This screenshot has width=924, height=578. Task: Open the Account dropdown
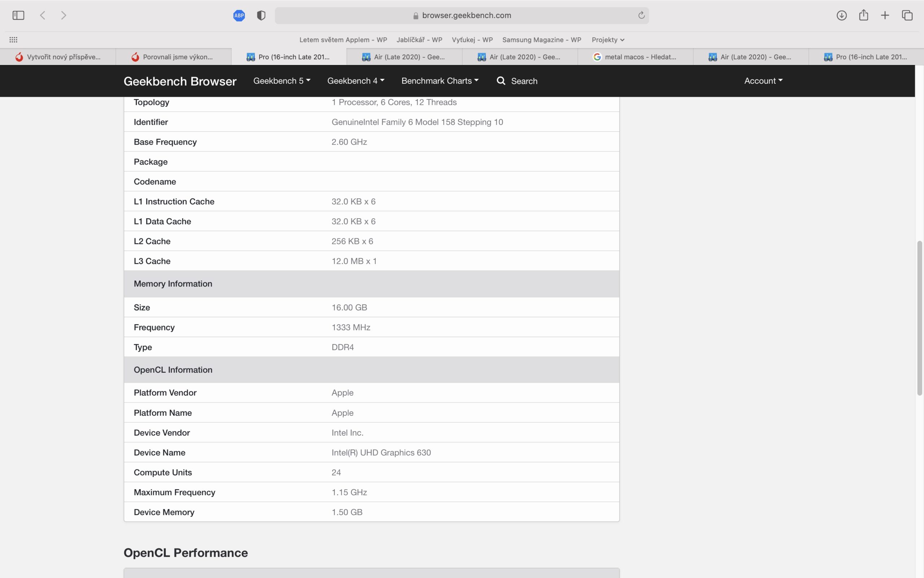763,81
